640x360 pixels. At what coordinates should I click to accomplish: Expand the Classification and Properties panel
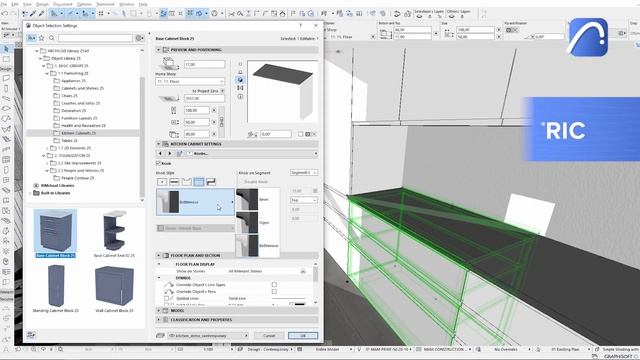[x=159, y=320]
